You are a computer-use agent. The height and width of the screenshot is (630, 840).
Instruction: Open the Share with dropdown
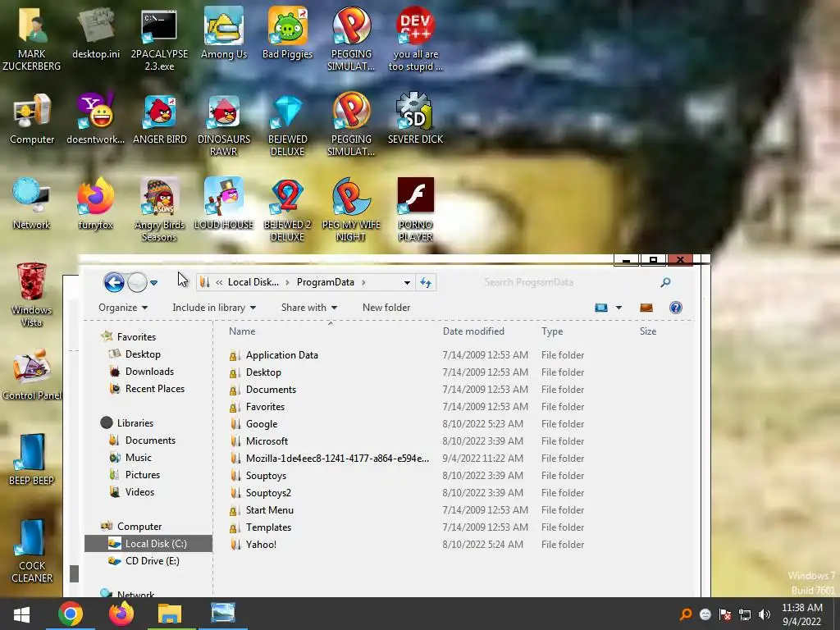point(309,308)
